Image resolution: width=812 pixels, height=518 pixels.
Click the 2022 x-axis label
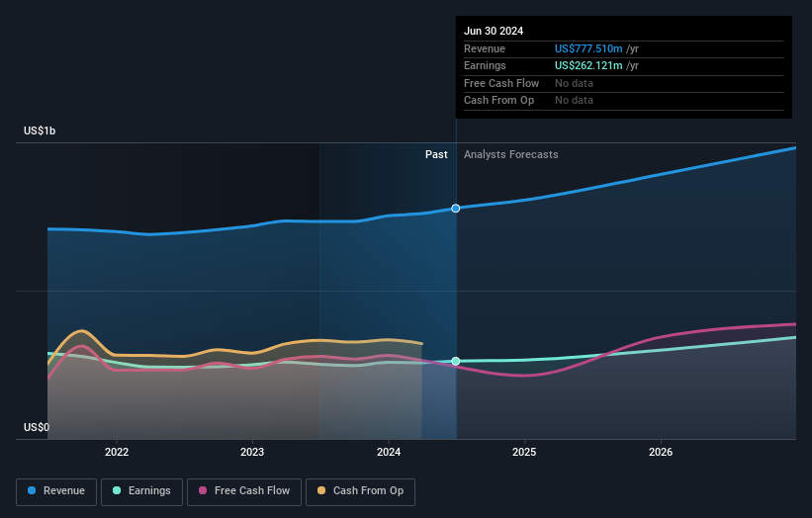click(117, 452)
